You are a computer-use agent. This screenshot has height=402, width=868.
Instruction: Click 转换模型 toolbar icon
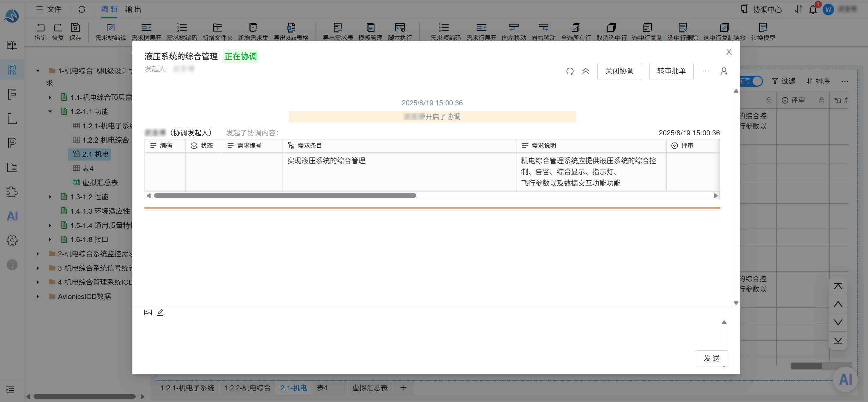click(763, 28)
